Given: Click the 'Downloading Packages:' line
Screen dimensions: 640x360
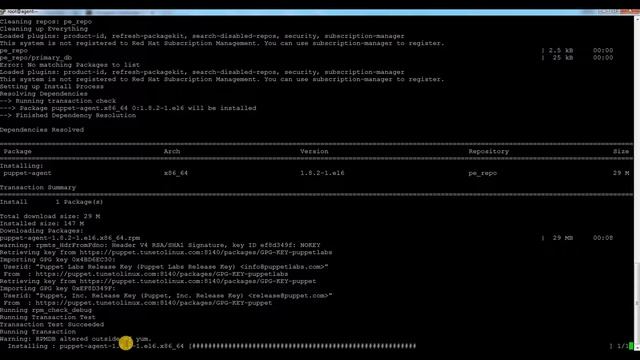Looking at the screenshot, I should pos(42,231).
